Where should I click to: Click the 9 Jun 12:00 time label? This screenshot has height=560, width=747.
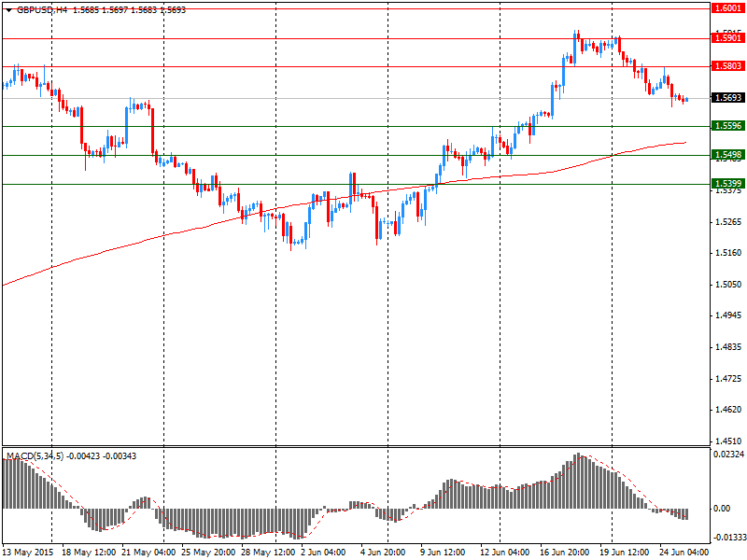coord(443,553)
